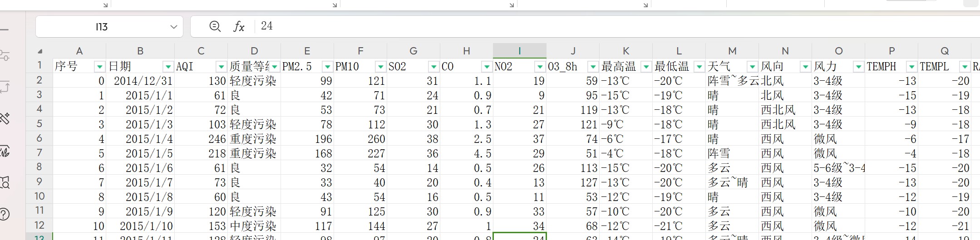
Task: Click 最低温 cell showing -21℃
Action: click(679, 226)
